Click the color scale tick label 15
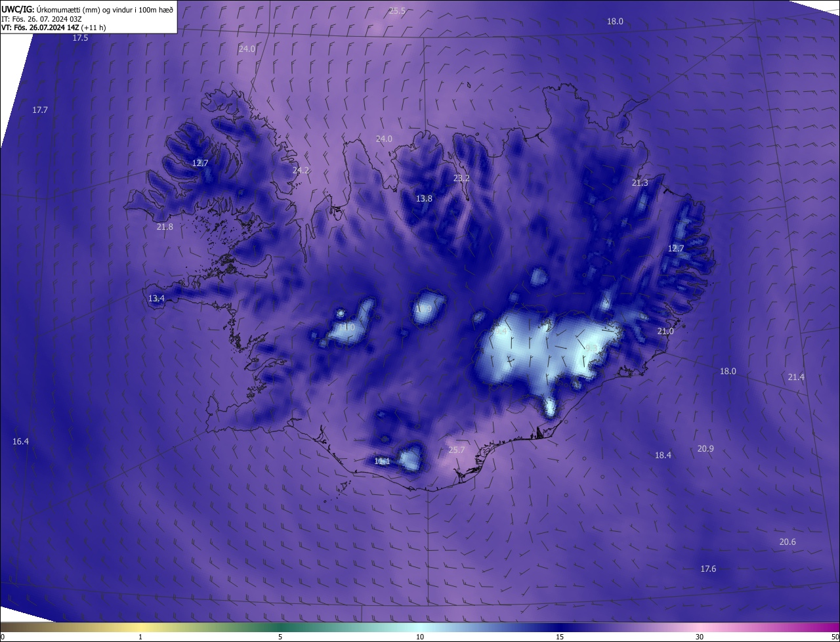The width and height of the screenshot is (840, 642). pos(560,637)
